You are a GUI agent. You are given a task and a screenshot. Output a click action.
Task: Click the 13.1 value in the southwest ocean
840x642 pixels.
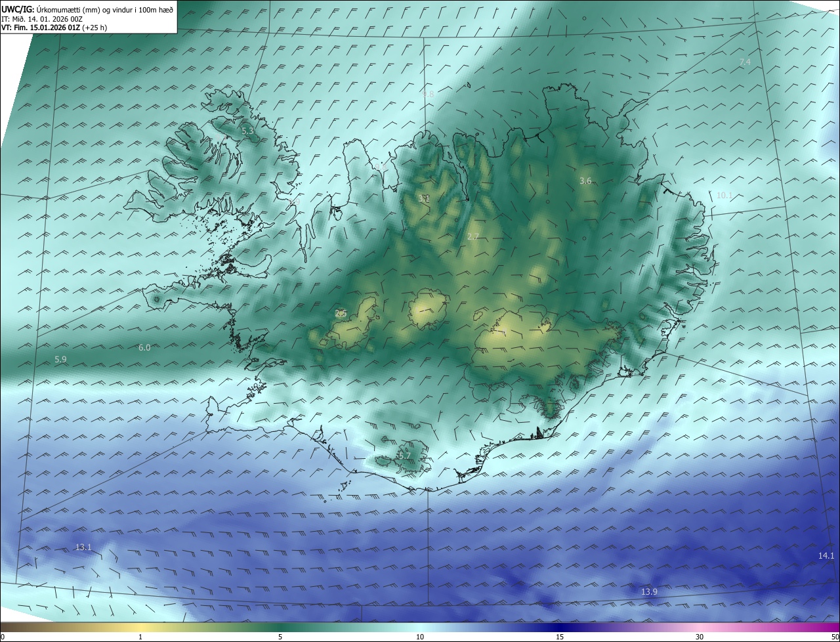tap(83, 547)
